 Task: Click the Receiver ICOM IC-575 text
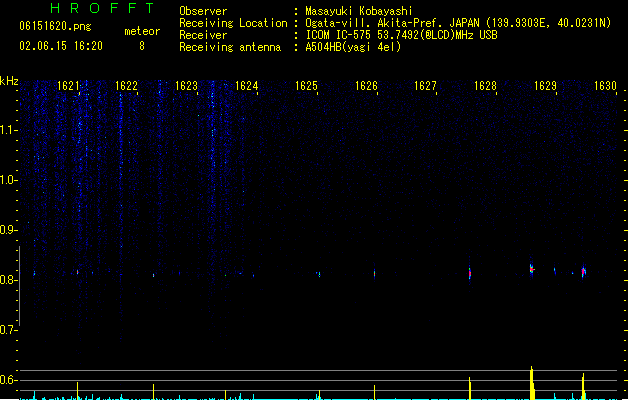click(401, 35)
